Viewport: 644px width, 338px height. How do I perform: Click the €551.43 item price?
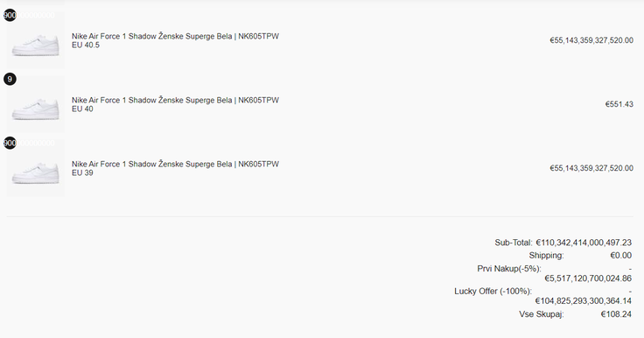pos(619,104)
